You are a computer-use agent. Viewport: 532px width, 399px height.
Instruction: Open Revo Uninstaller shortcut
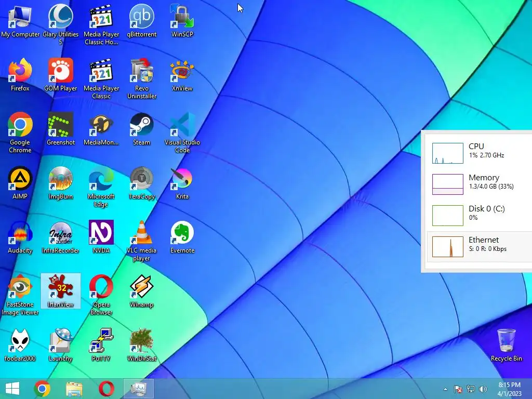pyautogui.click(x=142, y=79)
